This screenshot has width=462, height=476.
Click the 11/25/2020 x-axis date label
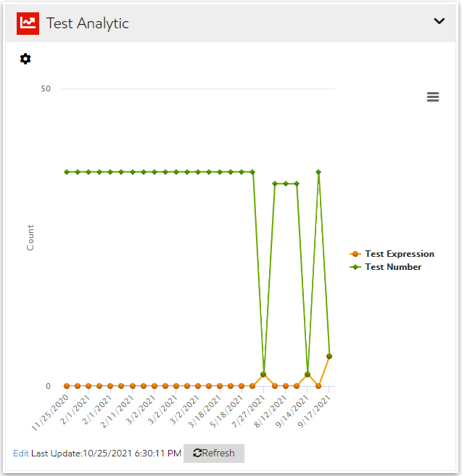(x=52, y=409)
